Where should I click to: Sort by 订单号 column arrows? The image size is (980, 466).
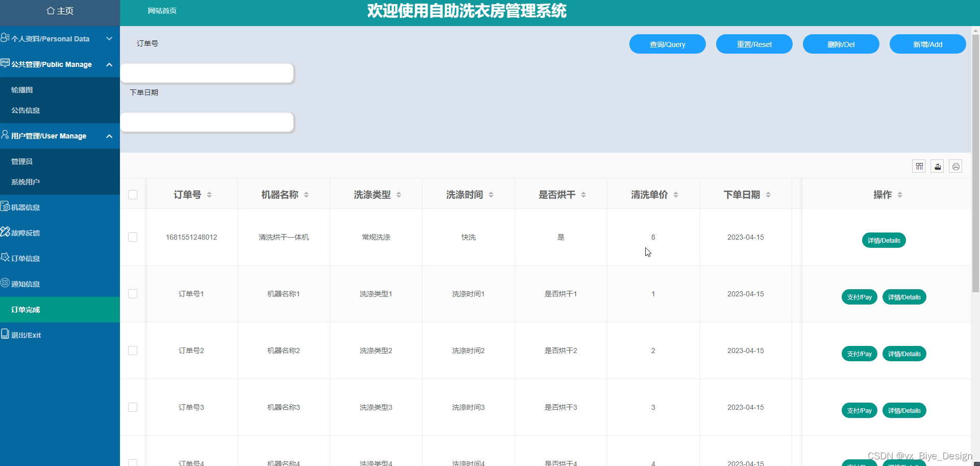point(209,195)
